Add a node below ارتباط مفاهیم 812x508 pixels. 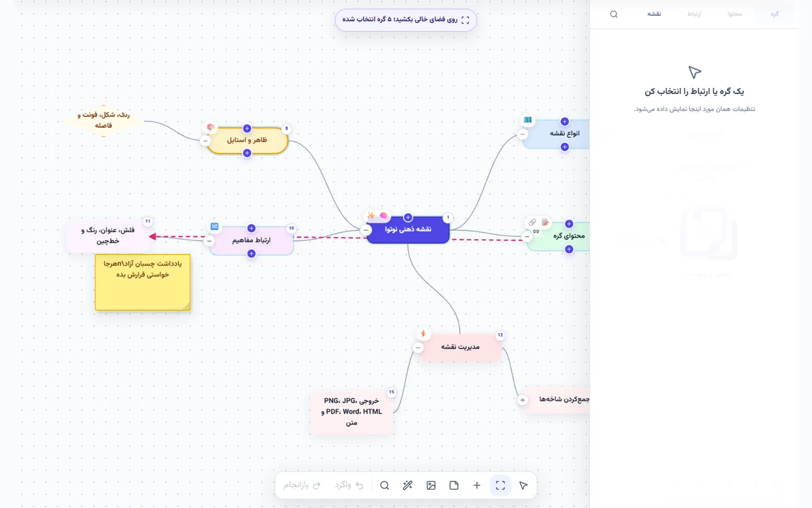251,253
